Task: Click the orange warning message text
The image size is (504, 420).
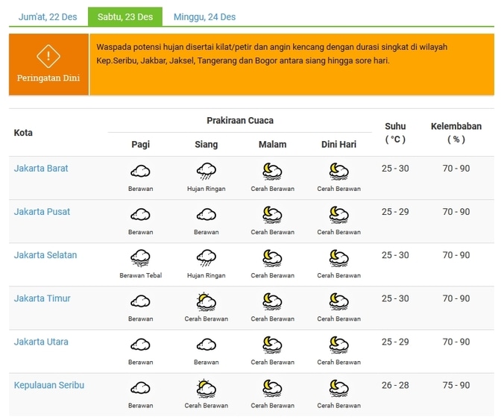Action: coord(272,54)
